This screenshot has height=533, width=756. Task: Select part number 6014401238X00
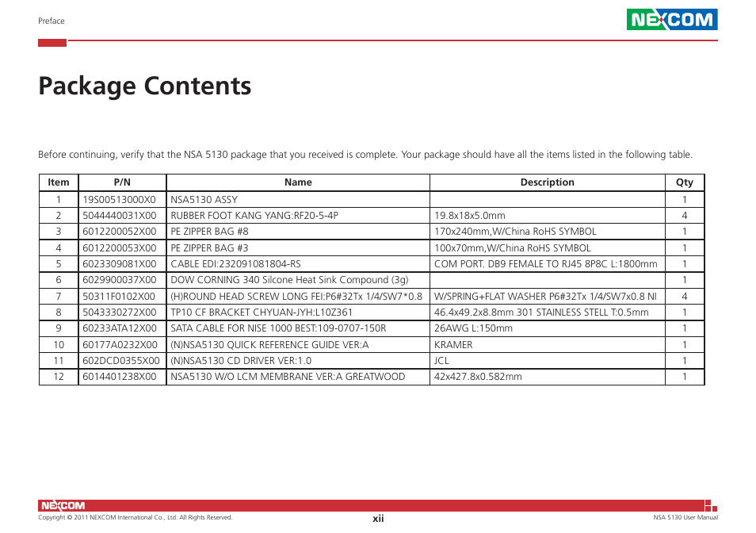pos(119,377)
